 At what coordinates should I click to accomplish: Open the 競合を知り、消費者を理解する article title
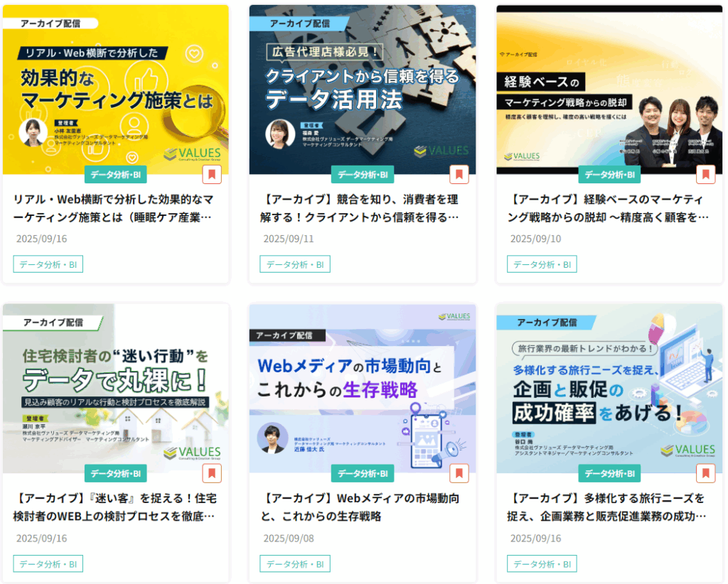360,208
